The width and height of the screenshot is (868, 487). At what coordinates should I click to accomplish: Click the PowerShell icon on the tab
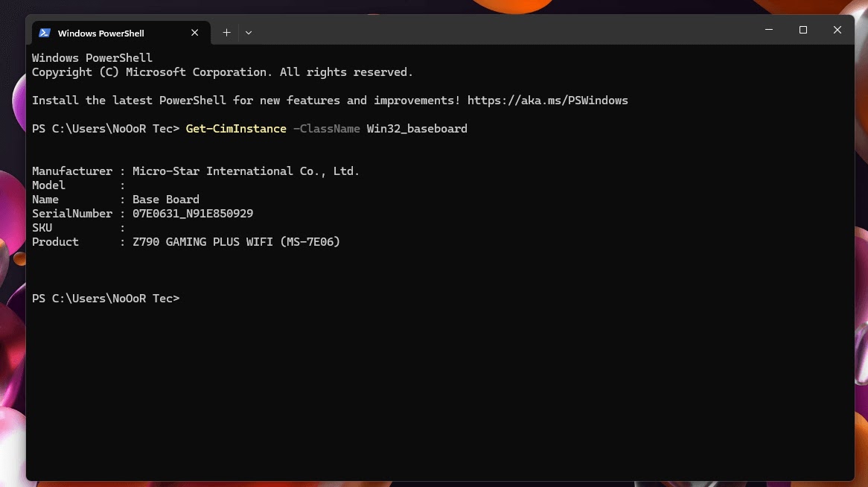45,33
